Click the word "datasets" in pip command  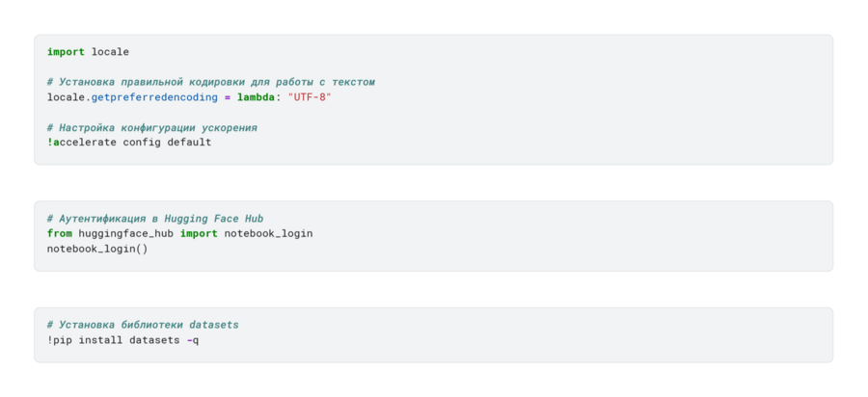pos(154,340)
